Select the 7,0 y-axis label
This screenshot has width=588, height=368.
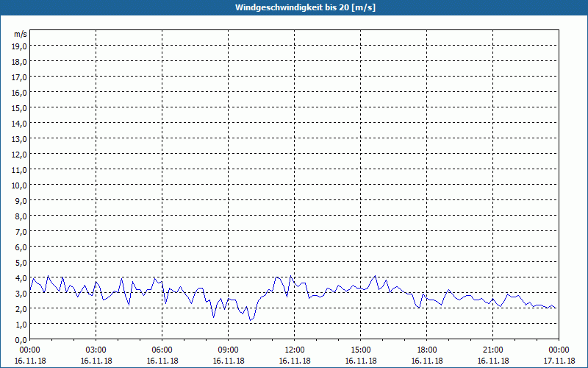[21, 232]
